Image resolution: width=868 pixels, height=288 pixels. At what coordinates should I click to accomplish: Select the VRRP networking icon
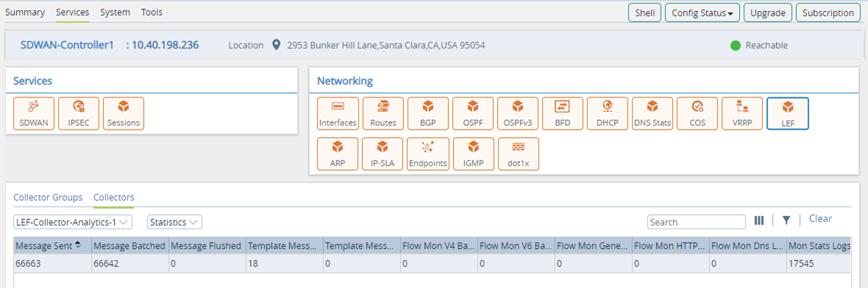click(742, 113)
